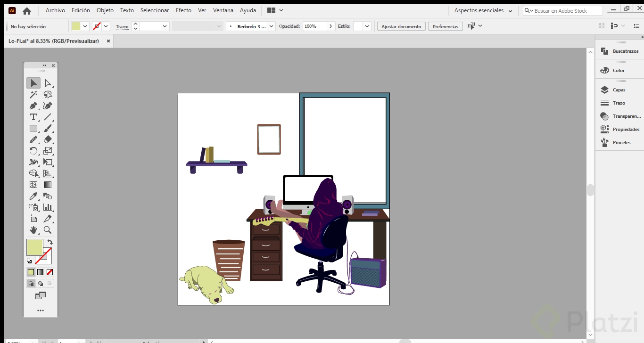Activate the Hand tool
644x343 pixels.
[33, 230]
